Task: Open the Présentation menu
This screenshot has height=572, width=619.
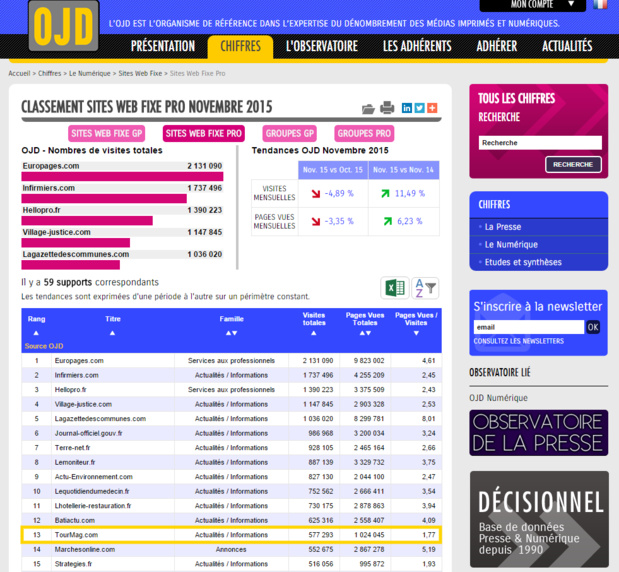Action: [x=163, y=46]
